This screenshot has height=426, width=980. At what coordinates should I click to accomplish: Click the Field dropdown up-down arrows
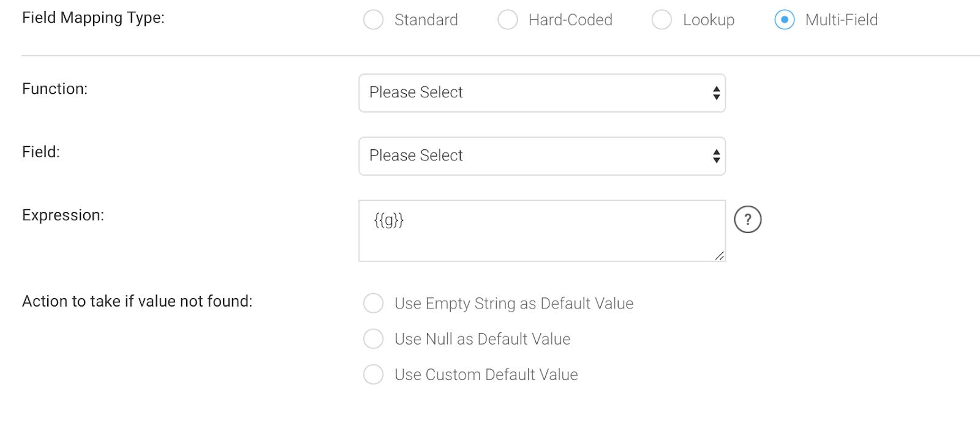716,156
